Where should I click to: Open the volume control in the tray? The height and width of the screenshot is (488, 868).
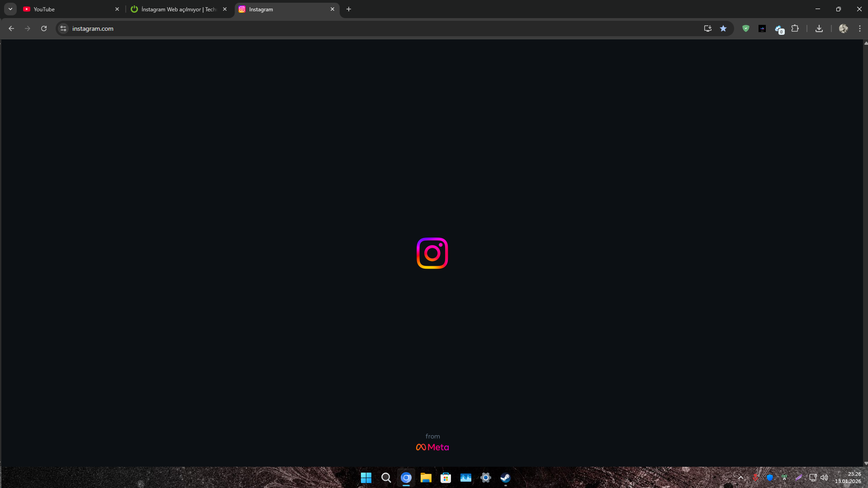coord(824,478)
